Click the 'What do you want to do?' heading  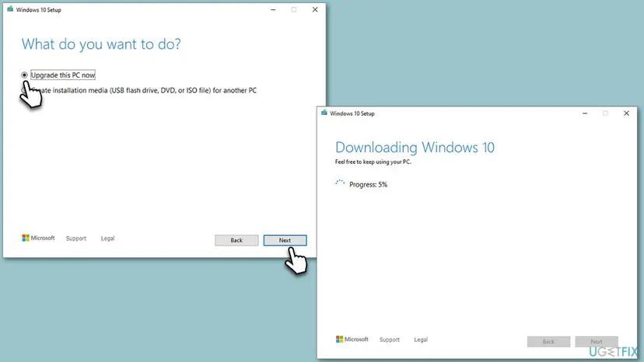coord(101,44)
